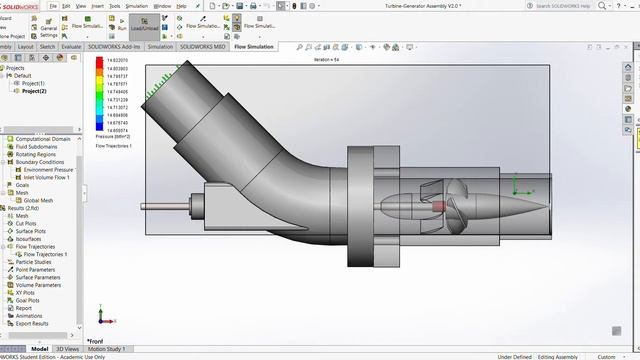Click the Zoom to Area icon in the view toolbar

pyautogui.click(x=309, y=47)
